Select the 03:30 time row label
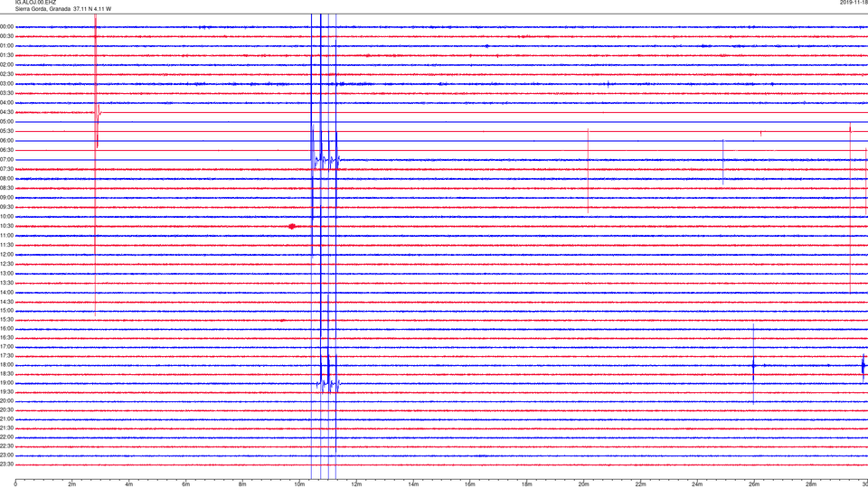 [6, 93]
